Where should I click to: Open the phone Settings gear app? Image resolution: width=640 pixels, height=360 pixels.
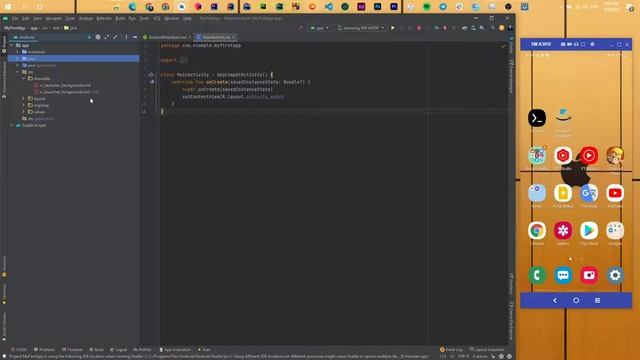[x=615, y=276]
